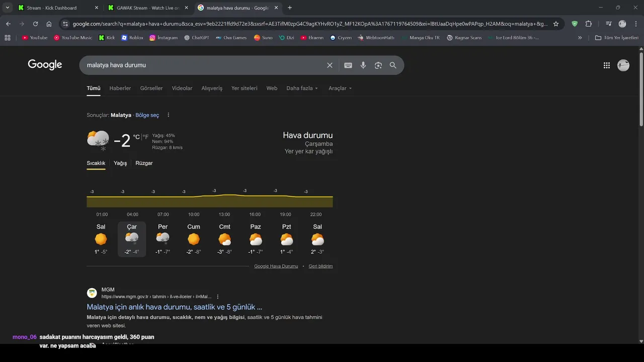Show the Yağış weather chart

(x=120, y=163)
